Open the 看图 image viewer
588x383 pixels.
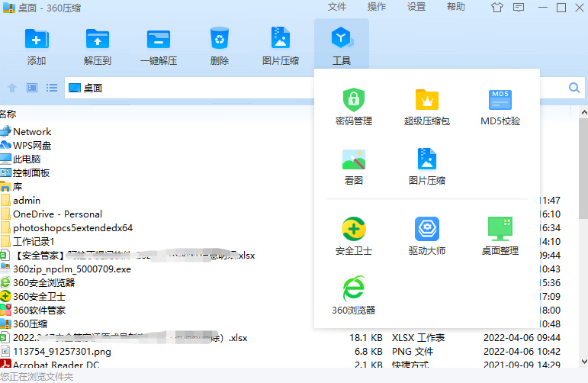[354, 166]
